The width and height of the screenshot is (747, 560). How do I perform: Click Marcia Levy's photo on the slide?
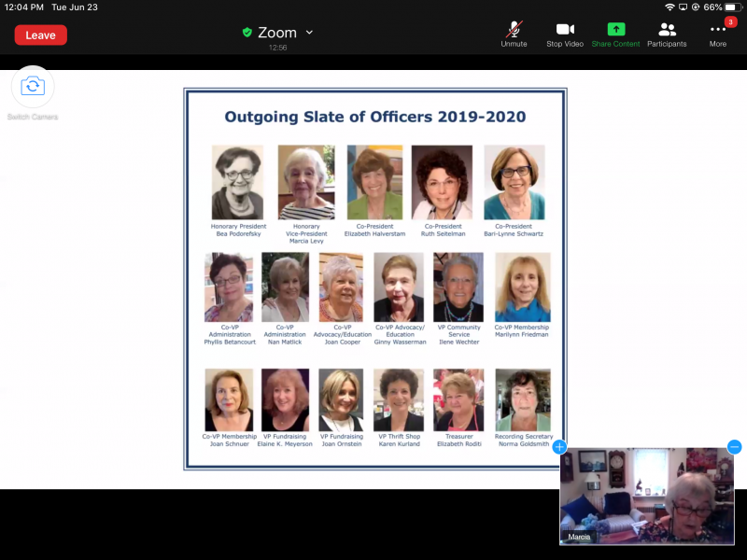coord(306,182)
